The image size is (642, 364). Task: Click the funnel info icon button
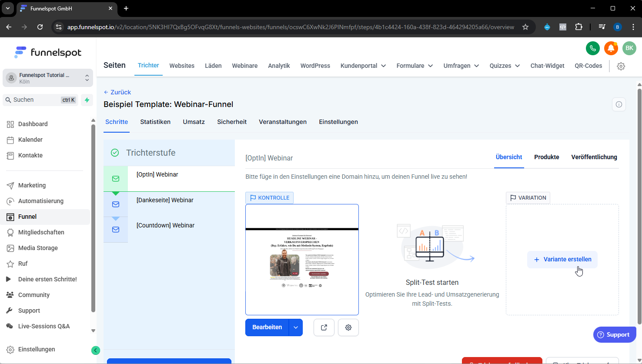[619, 104]
